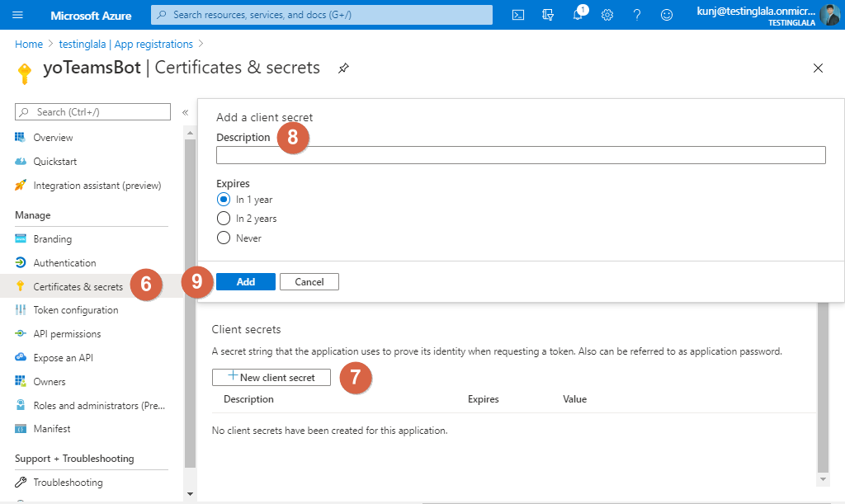Open the help question-mark menu
This screenshot has height=504, width=845.
coord(636,14)
